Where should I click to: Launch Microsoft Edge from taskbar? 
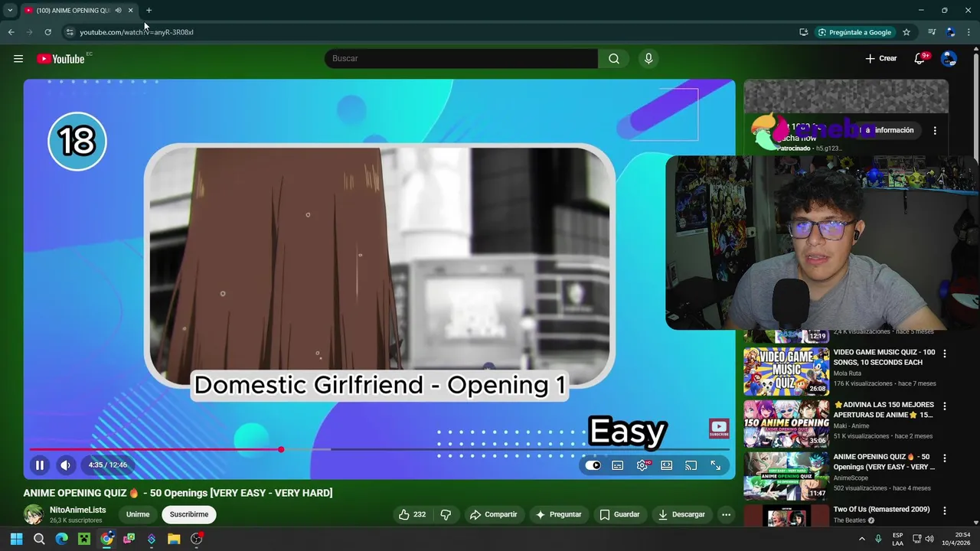61,539
